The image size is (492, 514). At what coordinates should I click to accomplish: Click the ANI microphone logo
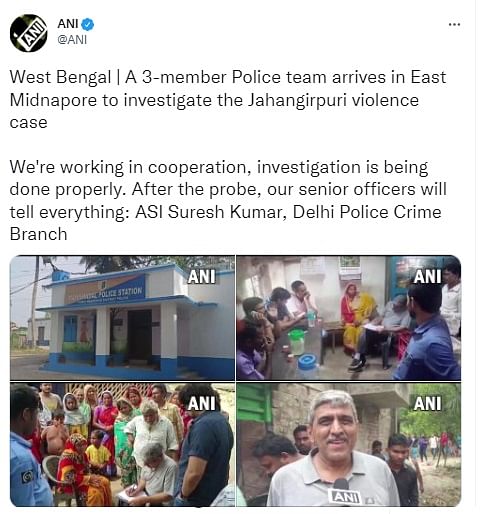tap(345, 496)
